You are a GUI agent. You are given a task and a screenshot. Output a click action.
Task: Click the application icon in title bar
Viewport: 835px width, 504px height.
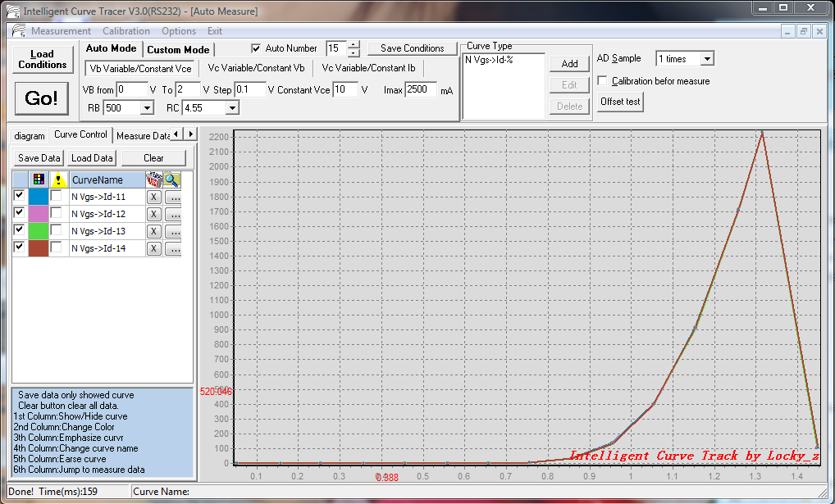(x=13, y=11)
